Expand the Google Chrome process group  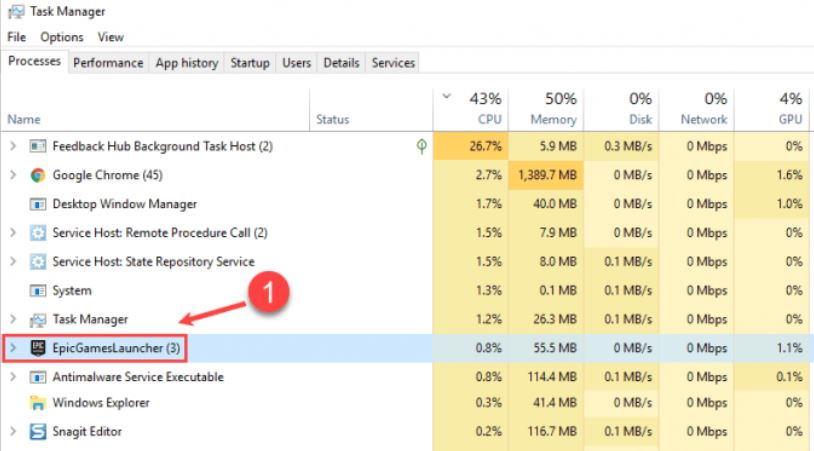[x=13, y=175]
